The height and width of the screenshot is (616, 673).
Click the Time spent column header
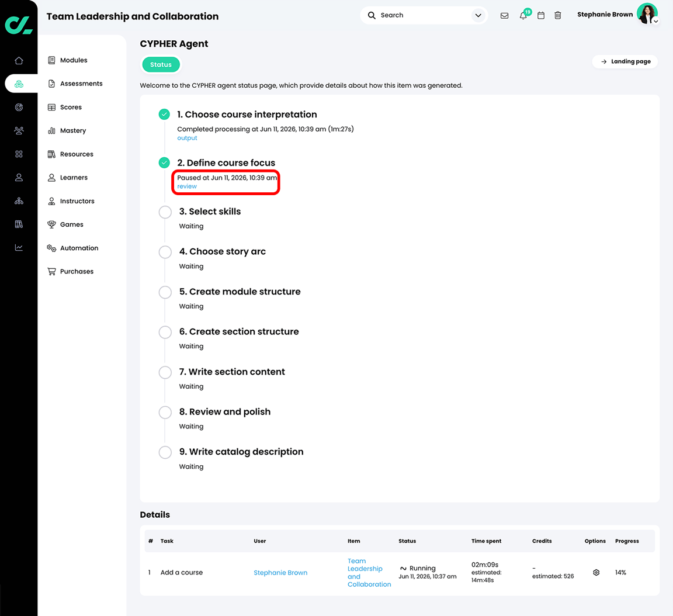[x=486, y=541]
